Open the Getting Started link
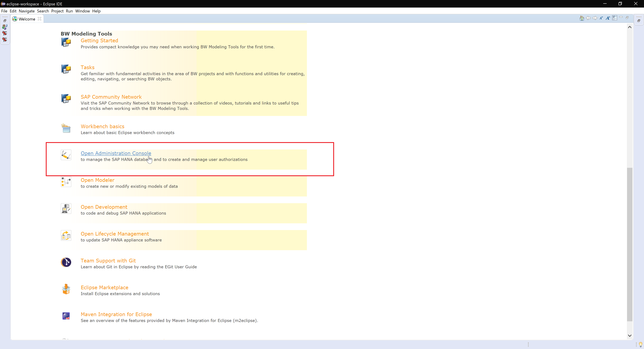 click(99, 41)
